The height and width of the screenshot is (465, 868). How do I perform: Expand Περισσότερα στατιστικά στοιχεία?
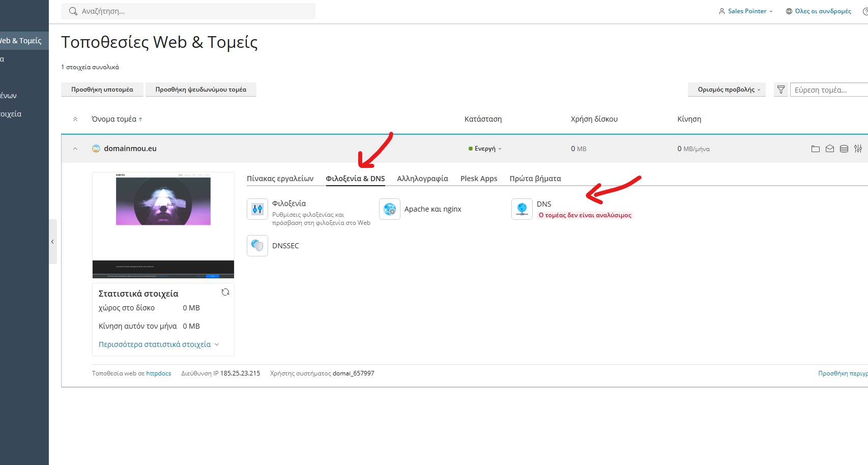[159, 344]
